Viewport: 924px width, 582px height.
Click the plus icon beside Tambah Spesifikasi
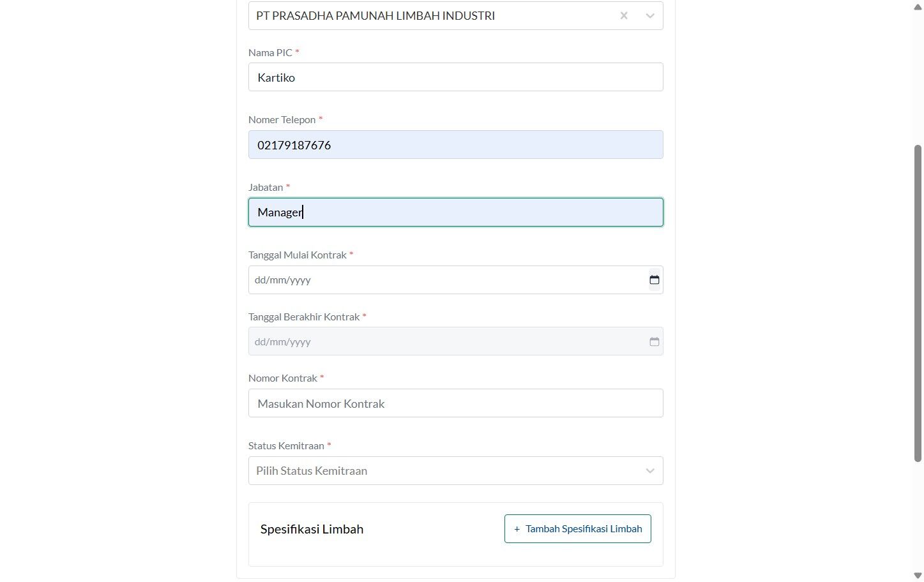pos(517,529)
